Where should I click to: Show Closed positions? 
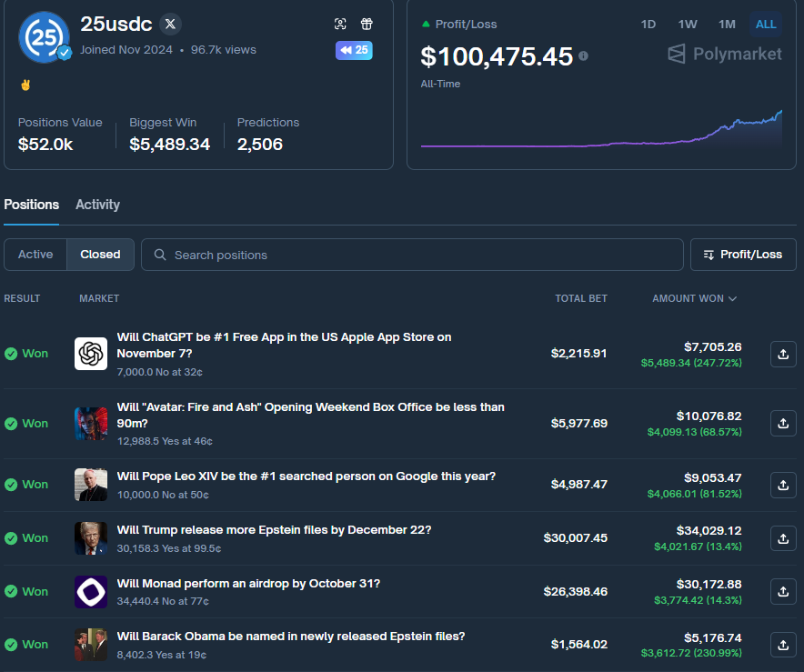coord(100,255)
